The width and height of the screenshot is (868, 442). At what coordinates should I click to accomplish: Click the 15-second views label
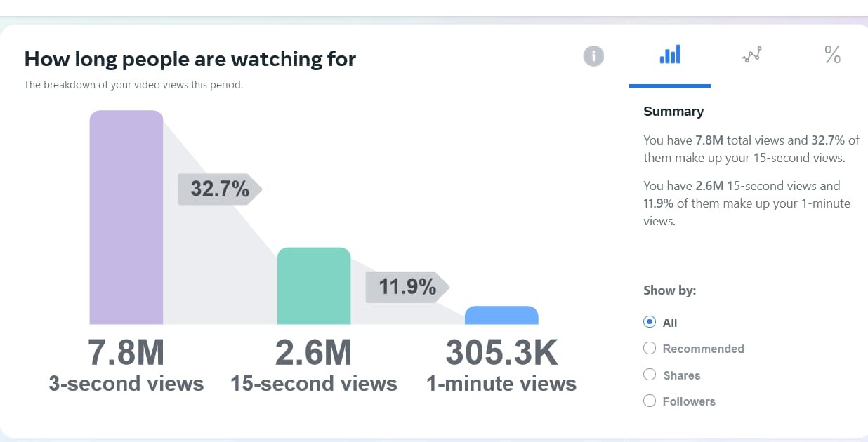click(x=314, y=384)
